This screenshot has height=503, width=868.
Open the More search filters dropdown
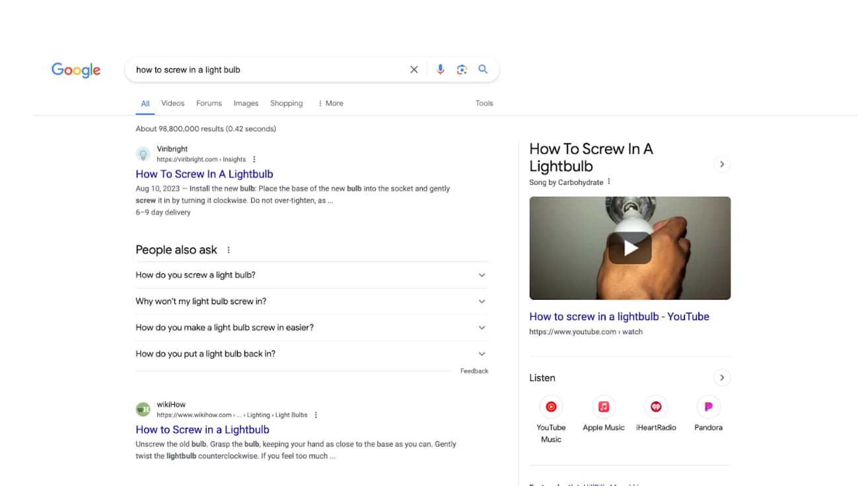pos(330,103)
